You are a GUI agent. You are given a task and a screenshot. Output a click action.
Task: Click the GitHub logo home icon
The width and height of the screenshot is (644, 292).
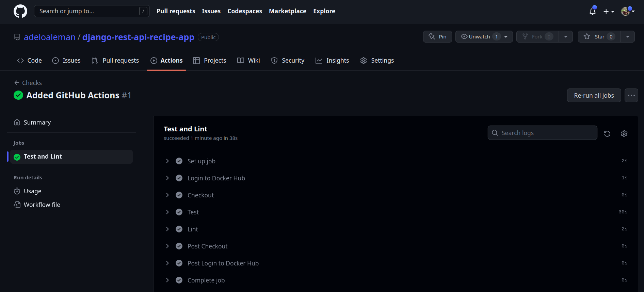pos(20,11)
